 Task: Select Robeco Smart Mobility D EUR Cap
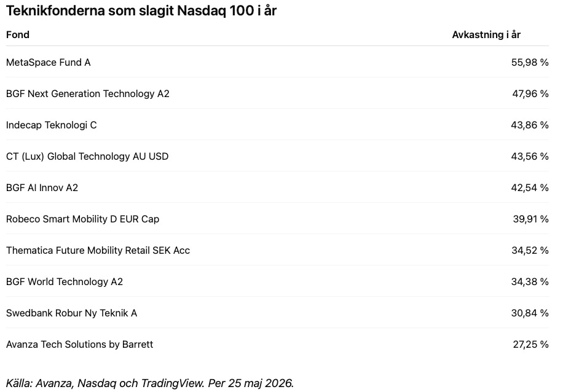tap(82, 219)
